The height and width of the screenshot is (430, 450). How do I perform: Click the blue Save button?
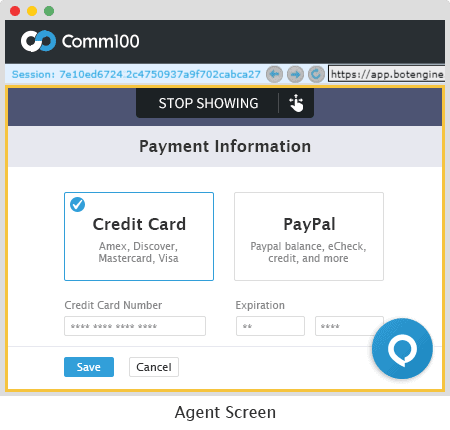(89, 367)
